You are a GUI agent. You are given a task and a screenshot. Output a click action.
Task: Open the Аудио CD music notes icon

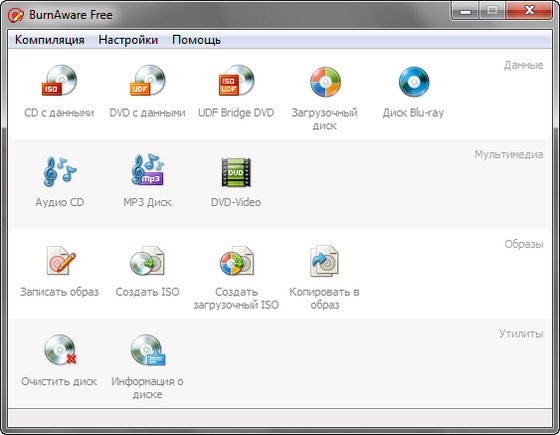pyautogui.click(x=59, y=171)
